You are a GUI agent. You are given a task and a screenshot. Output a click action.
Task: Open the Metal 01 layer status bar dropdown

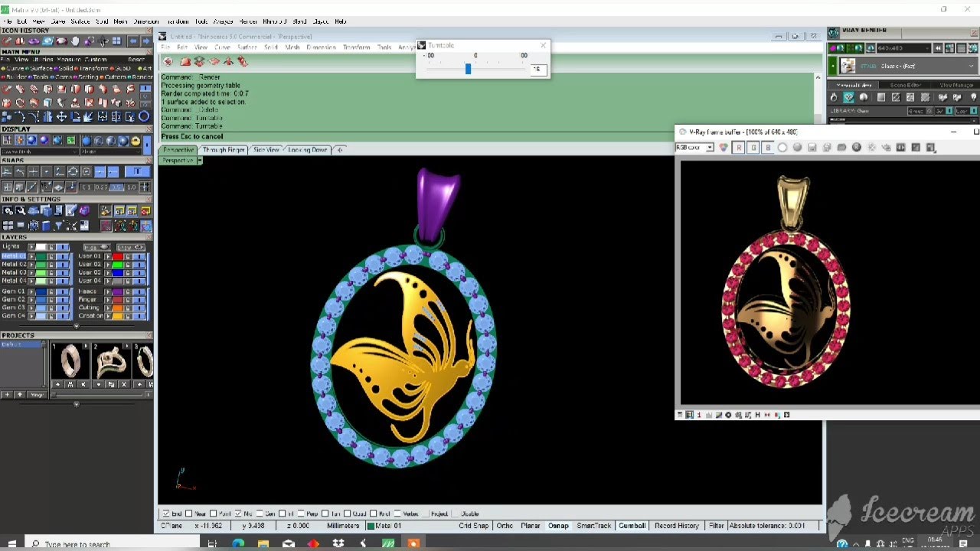pyautogui.click(x=384, y=526)
